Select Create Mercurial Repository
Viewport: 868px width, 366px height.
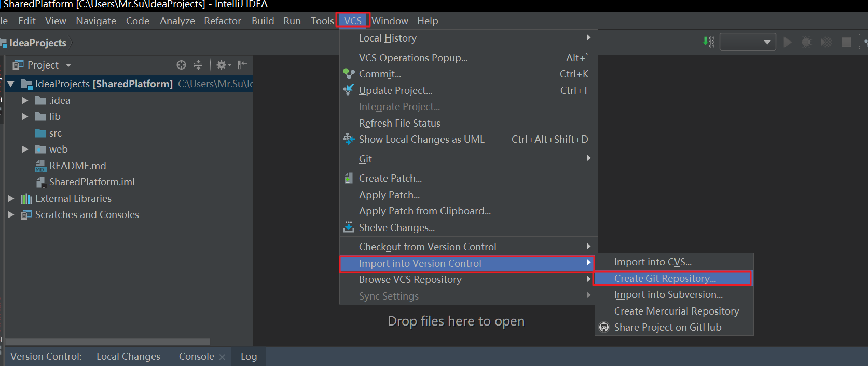673,311
